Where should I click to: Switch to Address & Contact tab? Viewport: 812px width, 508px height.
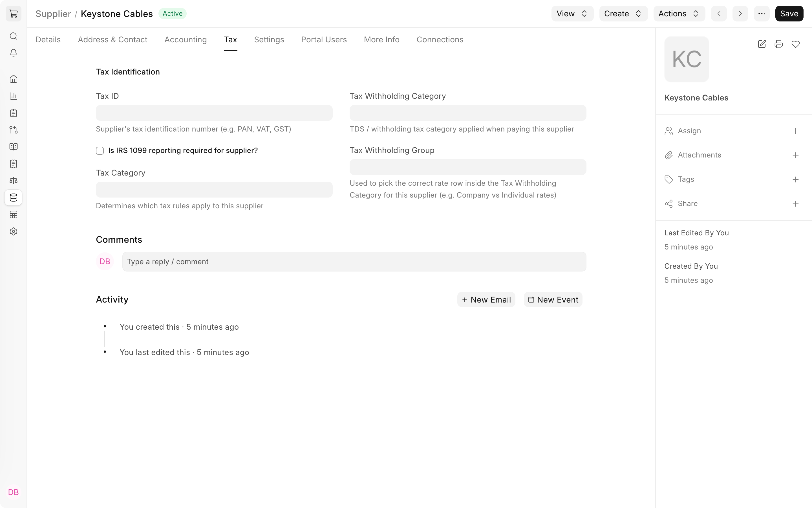[112, 40]
